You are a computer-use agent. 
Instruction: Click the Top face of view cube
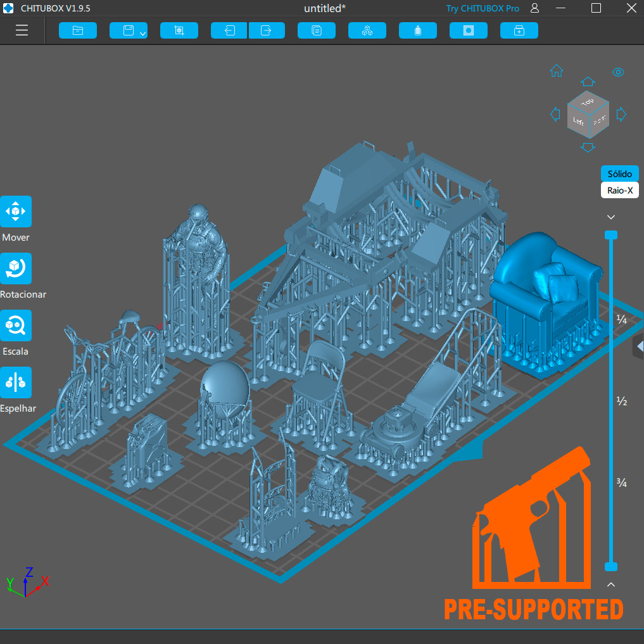pos(588,102)
